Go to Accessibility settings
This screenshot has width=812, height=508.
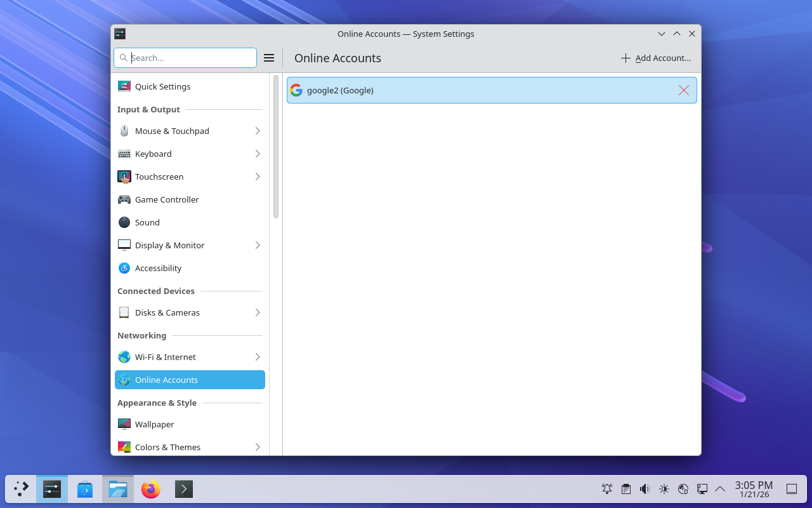coord(158,268)
